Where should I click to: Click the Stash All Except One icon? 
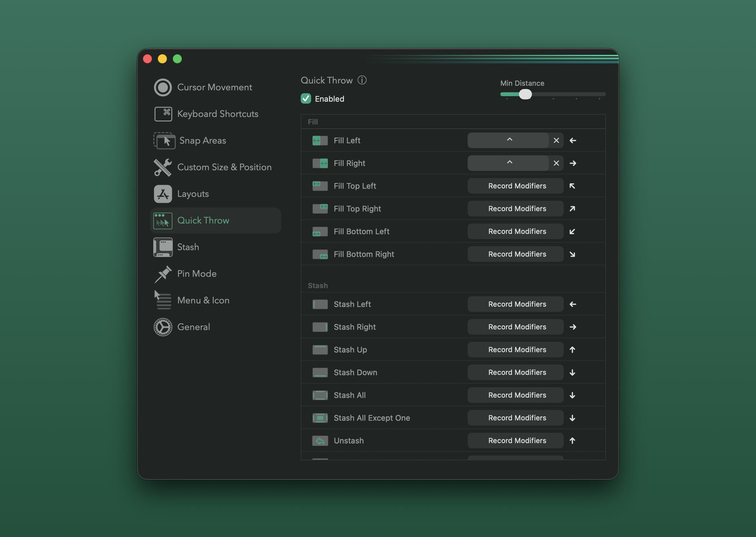tap(320, 418)
